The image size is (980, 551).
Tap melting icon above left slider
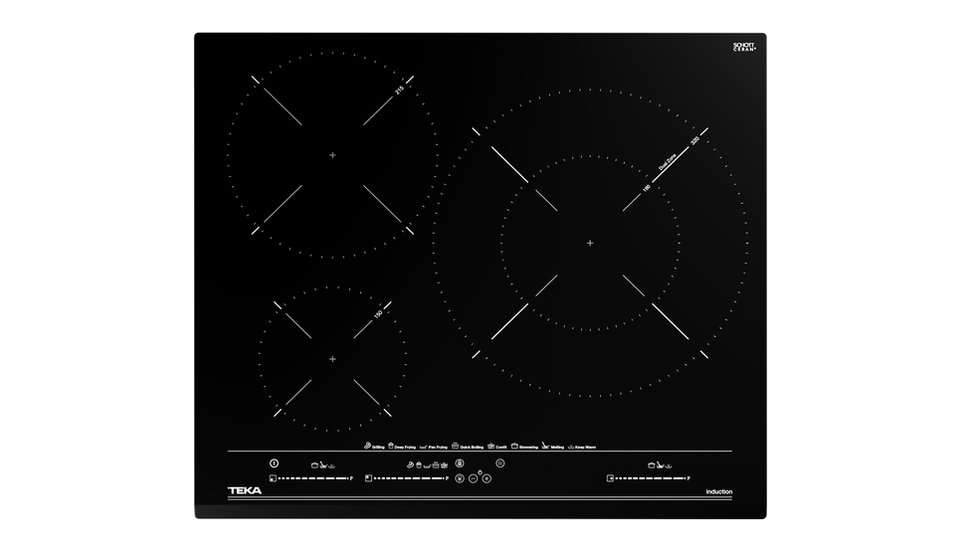coord(323,464)
